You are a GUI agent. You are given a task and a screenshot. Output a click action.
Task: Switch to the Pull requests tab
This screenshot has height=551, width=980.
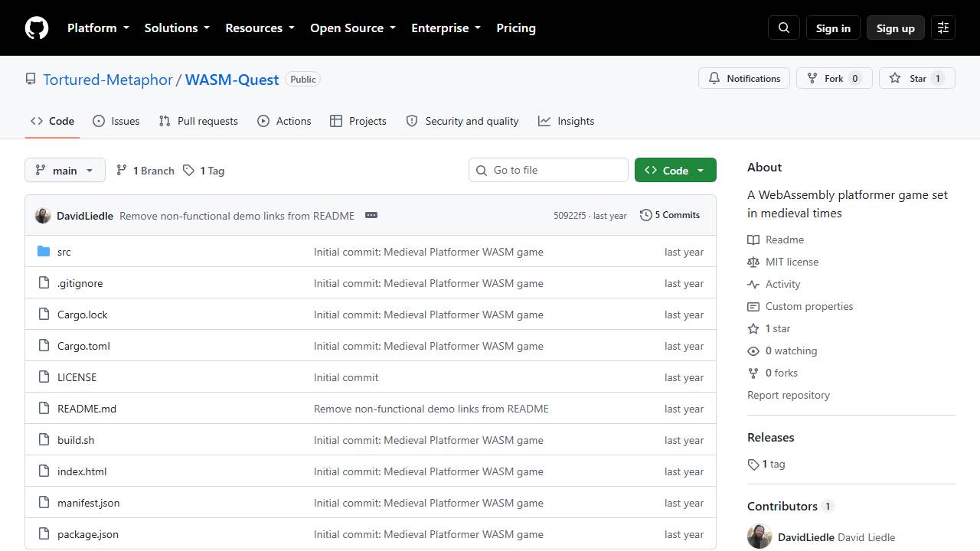click(x=198, y=121)
